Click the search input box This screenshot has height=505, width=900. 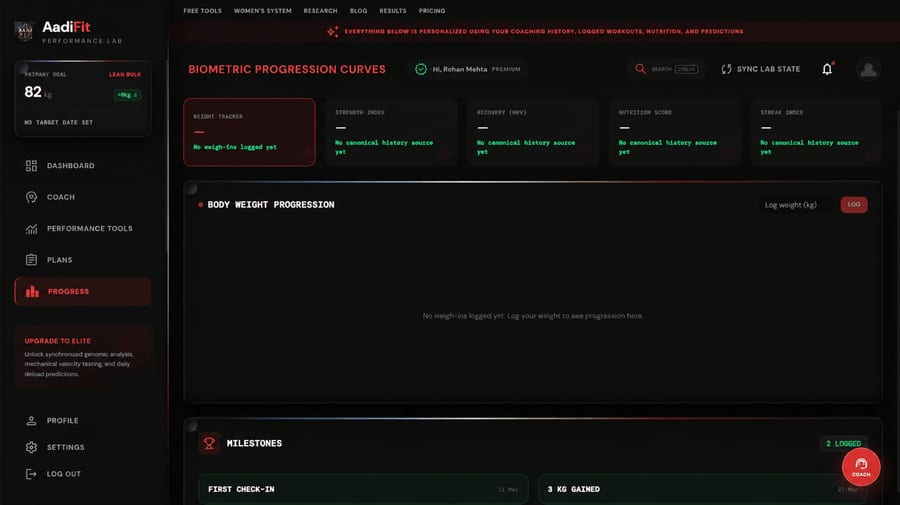pyautogui.click(x=666, y=69)
